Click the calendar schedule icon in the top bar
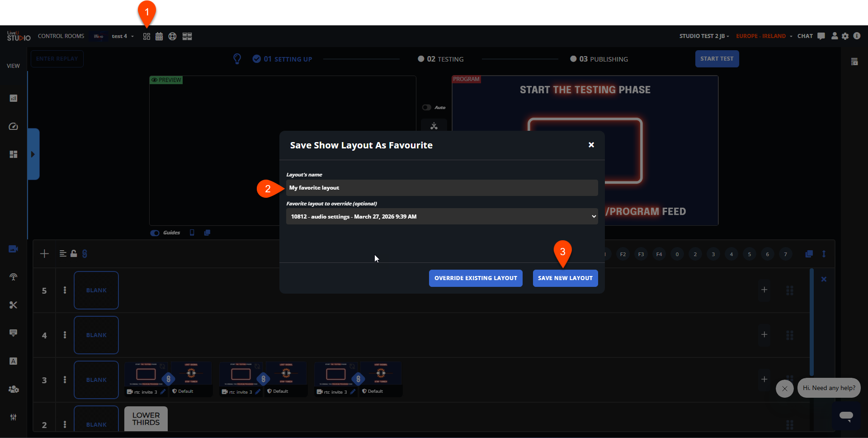Image resolution: width=868 pixels, height=438 pixels. pos(159,37)
